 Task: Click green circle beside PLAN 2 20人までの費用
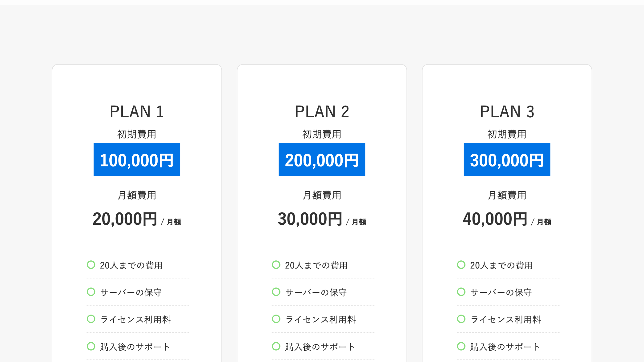276,265
